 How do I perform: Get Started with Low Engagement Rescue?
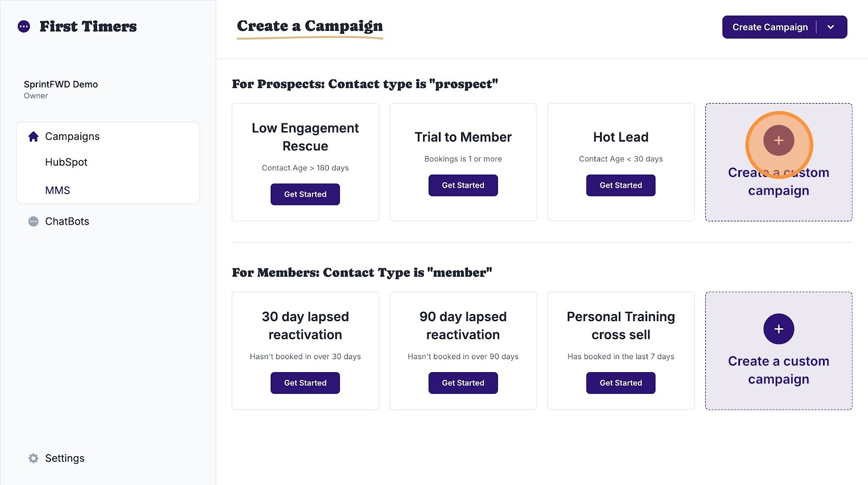point(305,194)
